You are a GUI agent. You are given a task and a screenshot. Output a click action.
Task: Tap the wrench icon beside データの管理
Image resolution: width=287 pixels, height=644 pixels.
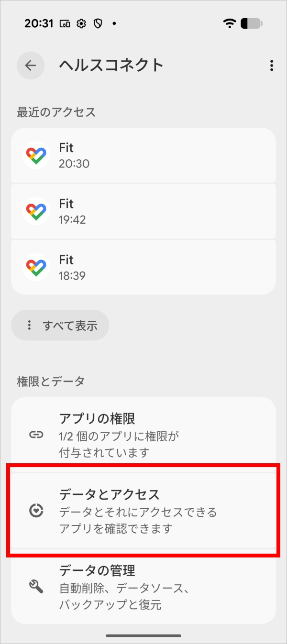[36, 587]
